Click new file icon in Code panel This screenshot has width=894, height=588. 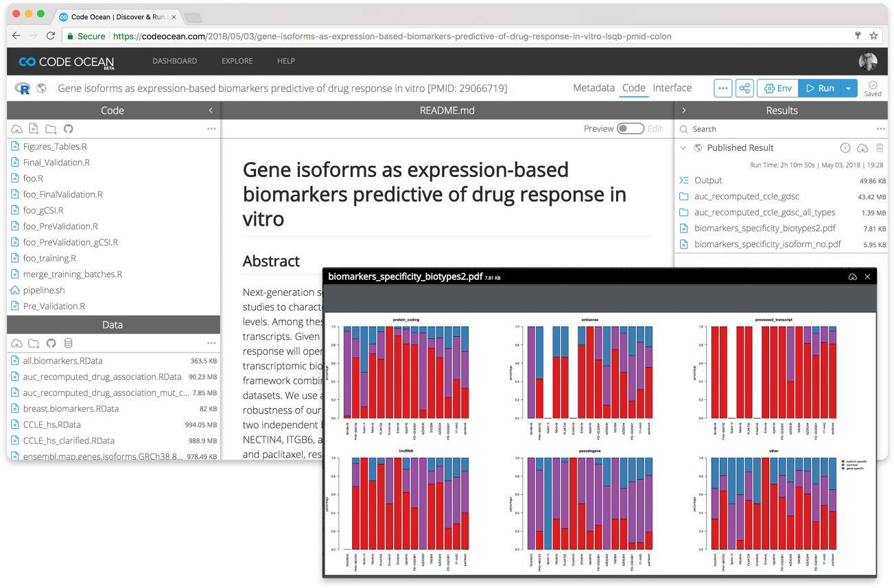pyautogui.click(x=33, y=129)
